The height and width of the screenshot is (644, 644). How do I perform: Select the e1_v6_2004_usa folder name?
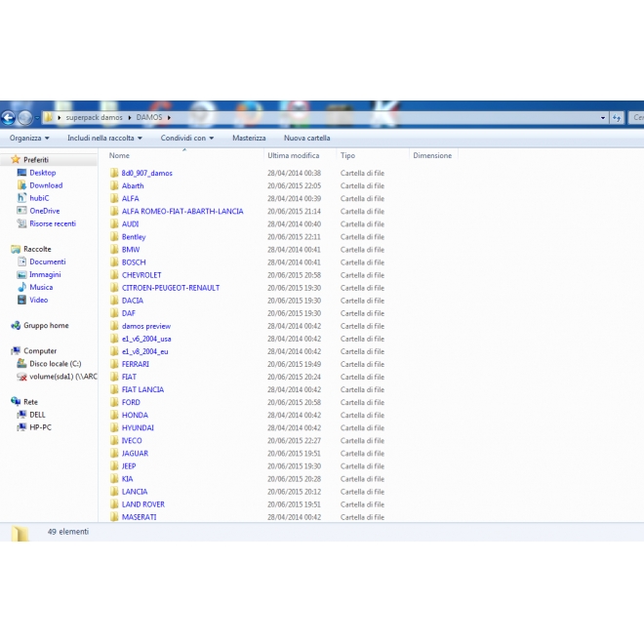tap(146, 339)
